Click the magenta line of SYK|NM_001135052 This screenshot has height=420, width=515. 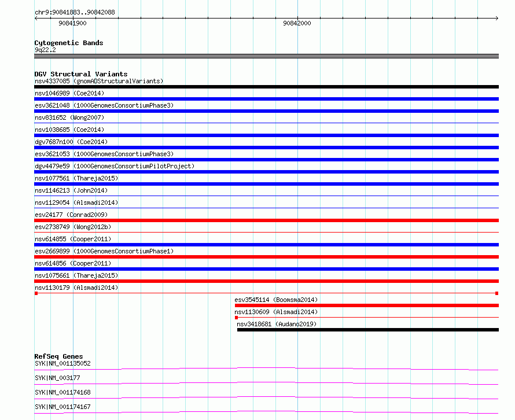(266, 369)
